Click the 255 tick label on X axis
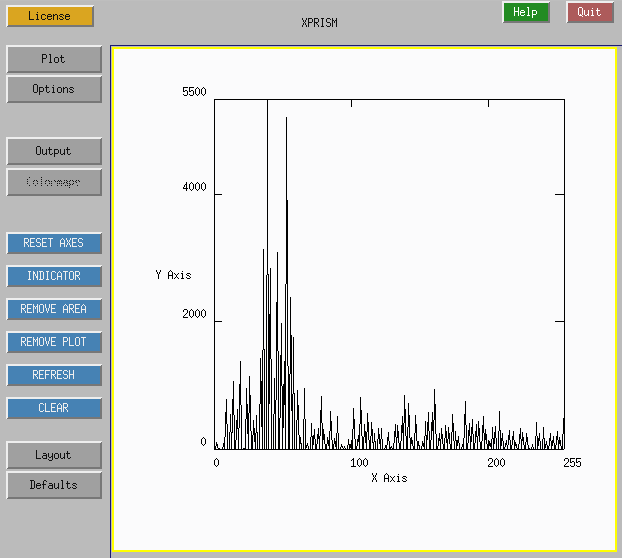Image resolution: width=622 pixels, height=558 pixels. pos(572,463)
